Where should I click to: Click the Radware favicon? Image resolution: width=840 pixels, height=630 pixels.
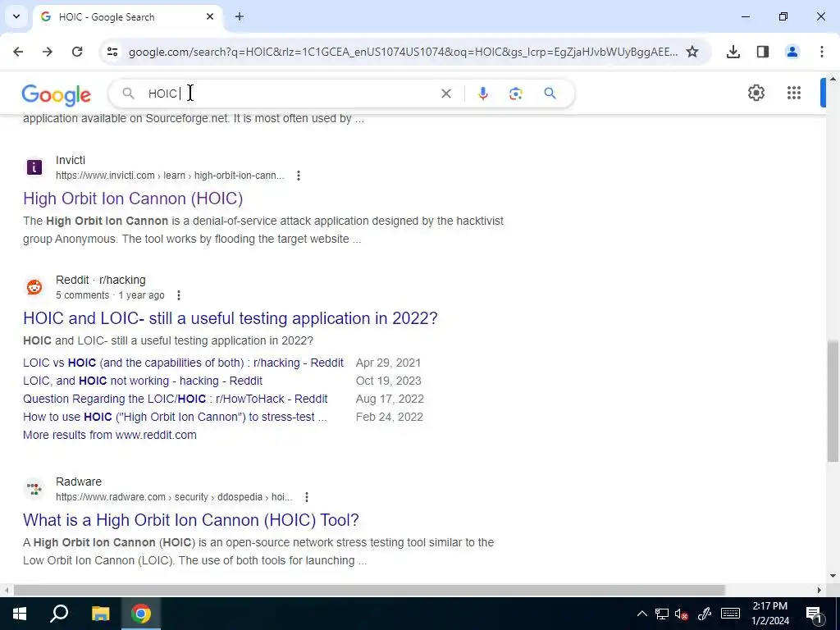pos(34,489)
